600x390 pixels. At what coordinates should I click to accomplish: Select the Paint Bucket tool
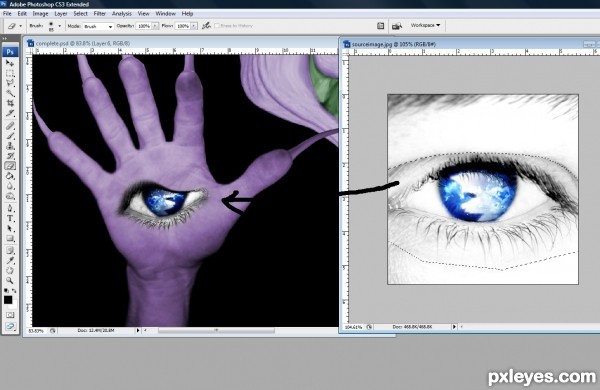pyautogui.click(x=10, y=176)
